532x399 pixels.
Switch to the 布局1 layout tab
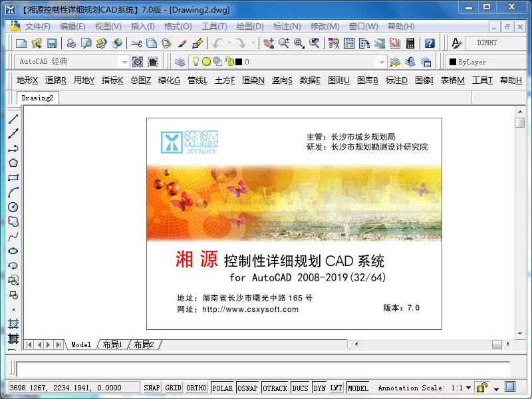[x=111, y=344]
